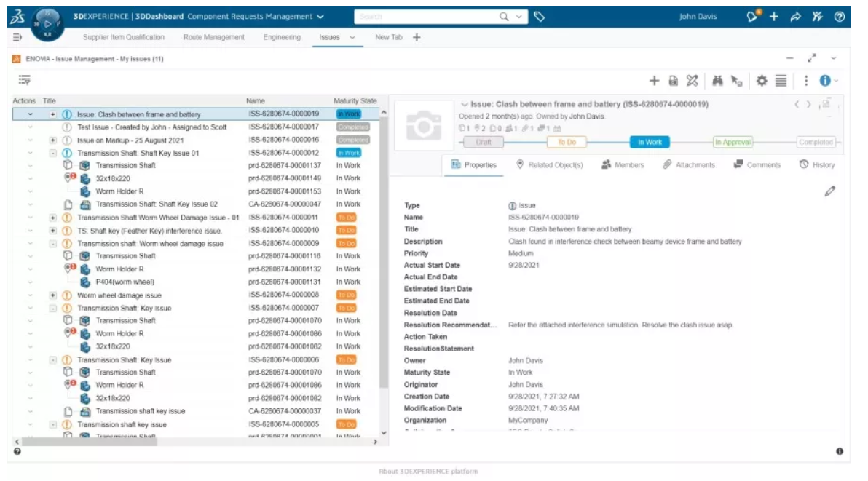Screen dimensions: 868x481
Task: Open the Comments tab
Action: 757,164
